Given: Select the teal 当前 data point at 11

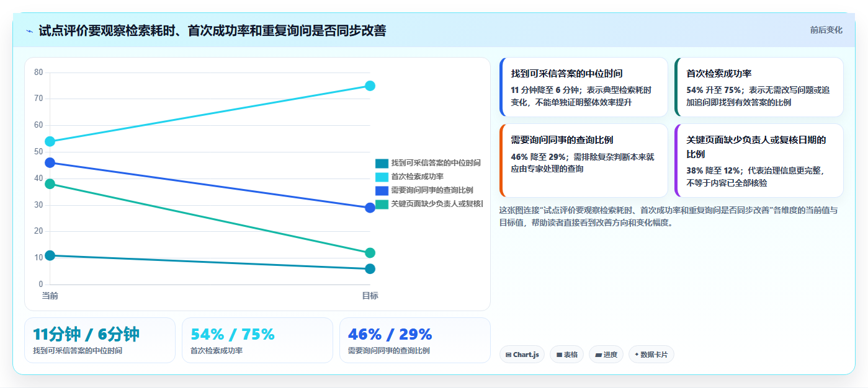Looking at the screenshot, I should 50,255.
